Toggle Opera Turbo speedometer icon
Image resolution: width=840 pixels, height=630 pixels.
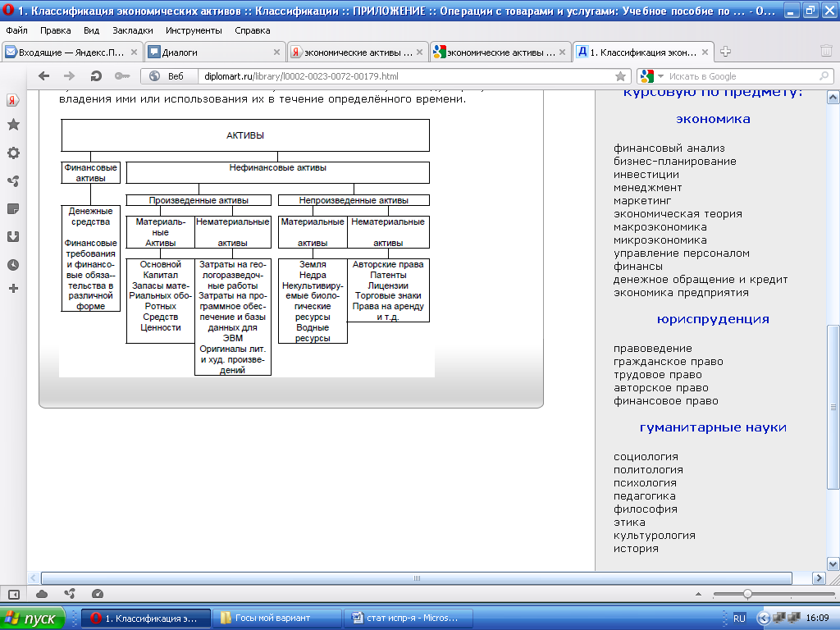tap(97, 594)
